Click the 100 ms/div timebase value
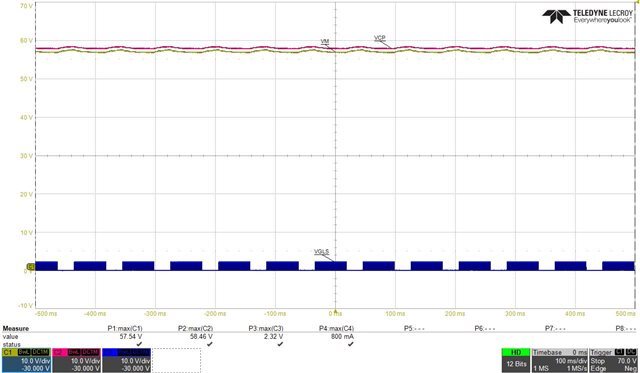Viewport: 640px width, 373px height. click(571, 361)
